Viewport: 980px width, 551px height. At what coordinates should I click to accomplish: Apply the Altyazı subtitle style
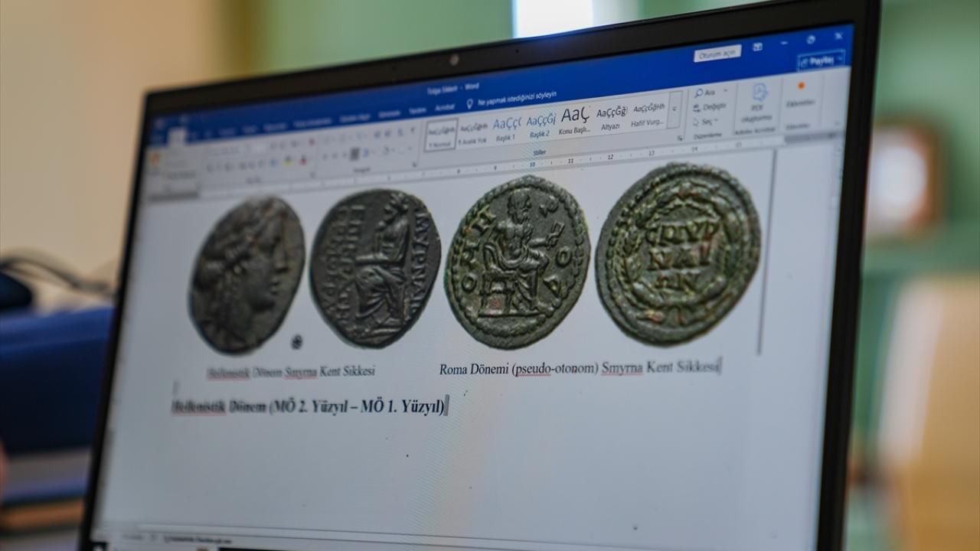pyautogui.click(x=612, y=118)
